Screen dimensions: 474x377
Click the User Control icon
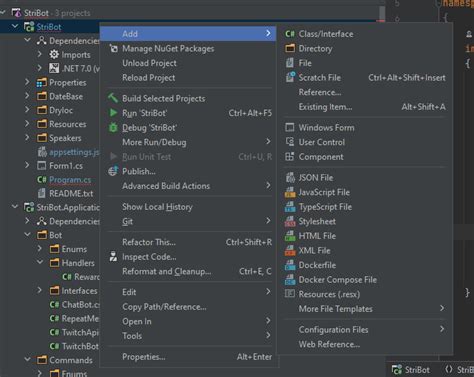[290, 142]
